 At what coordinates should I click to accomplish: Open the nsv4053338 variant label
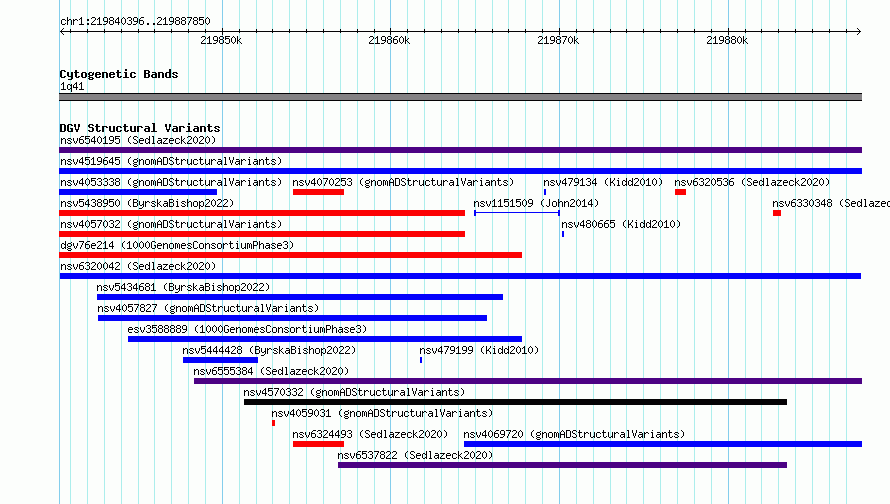tap(171, 182)
